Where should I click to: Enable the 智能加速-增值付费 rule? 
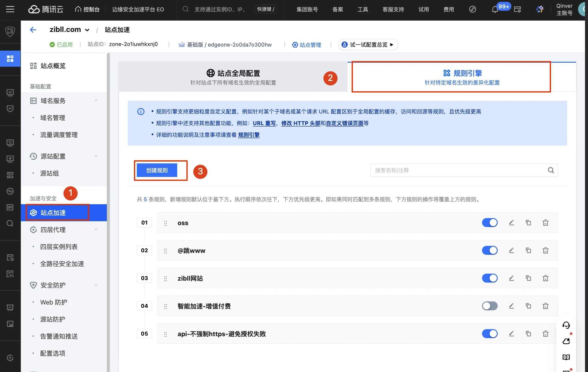[x=490, y=306]
